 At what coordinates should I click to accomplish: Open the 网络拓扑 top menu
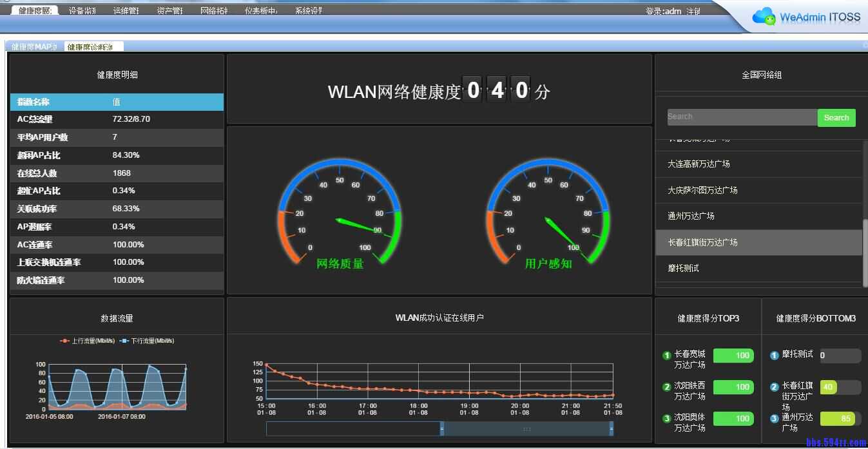(214, 11)
